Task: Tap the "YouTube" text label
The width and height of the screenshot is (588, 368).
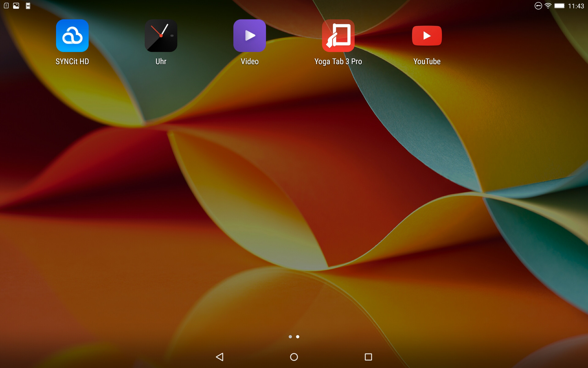Action: click(427, 61)
